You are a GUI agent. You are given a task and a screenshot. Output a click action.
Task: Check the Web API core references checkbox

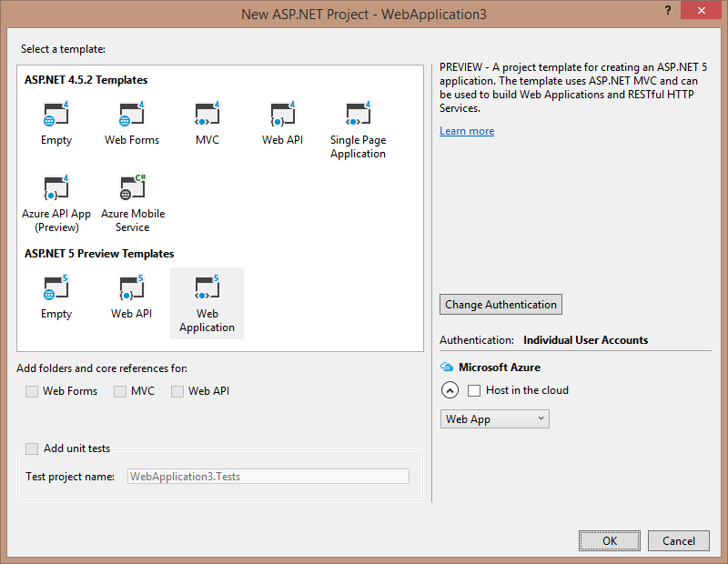tap(177, 391)
